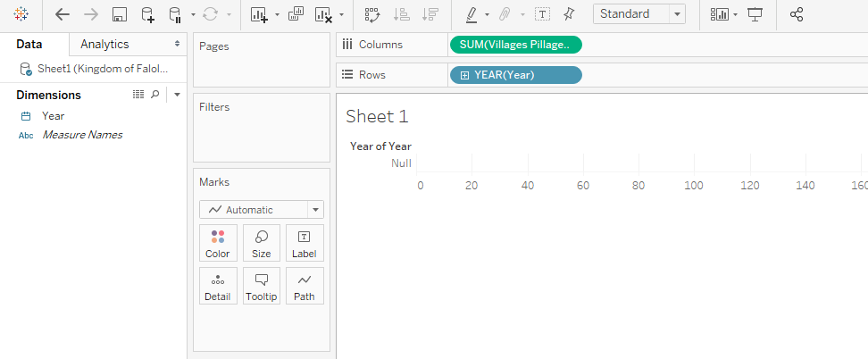The height and width of the screenshot is (359, 868).
Task: Open the Color marks card button
Action: [218, 243]
